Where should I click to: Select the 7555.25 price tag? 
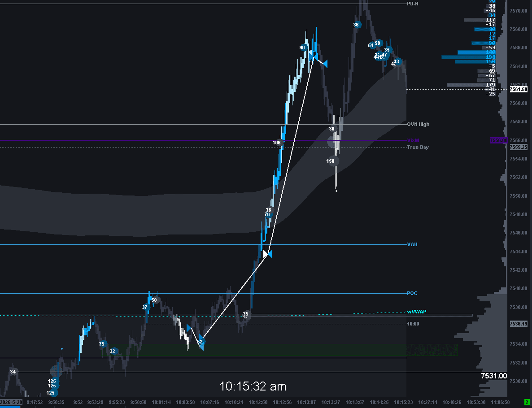(x=519, y=147)
